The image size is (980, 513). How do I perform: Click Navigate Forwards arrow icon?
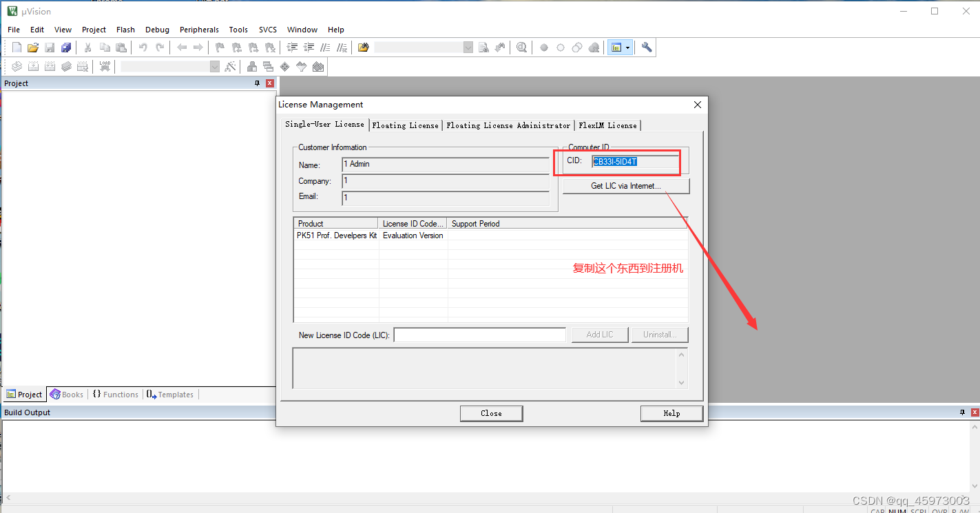198,48
